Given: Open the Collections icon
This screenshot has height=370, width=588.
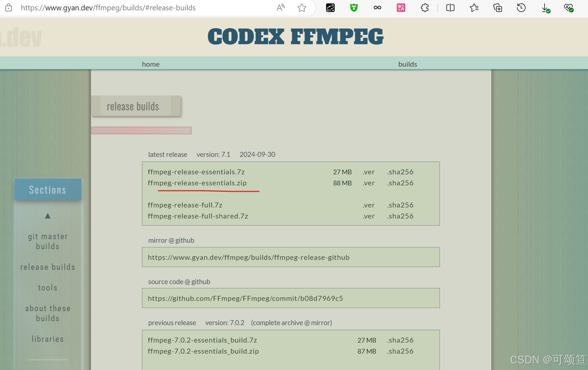Looking at the screenshot, I should 498,7.
